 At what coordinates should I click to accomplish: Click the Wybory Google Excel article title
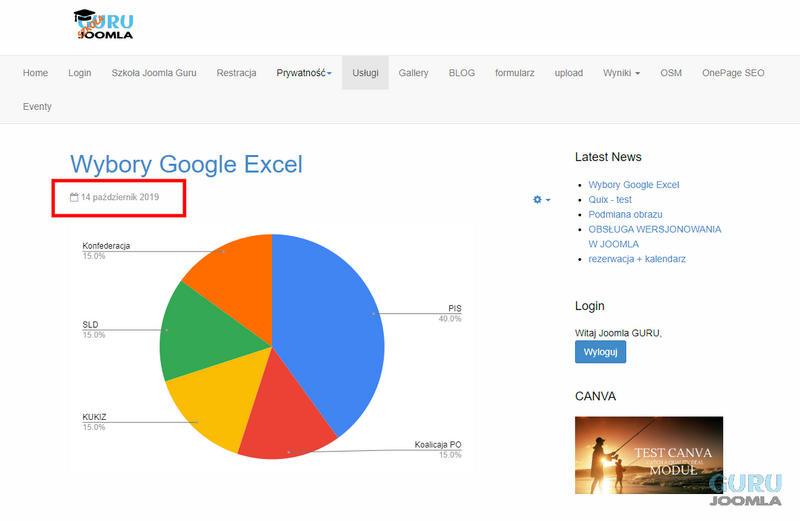pyautogui.click(x=186, y=164)
